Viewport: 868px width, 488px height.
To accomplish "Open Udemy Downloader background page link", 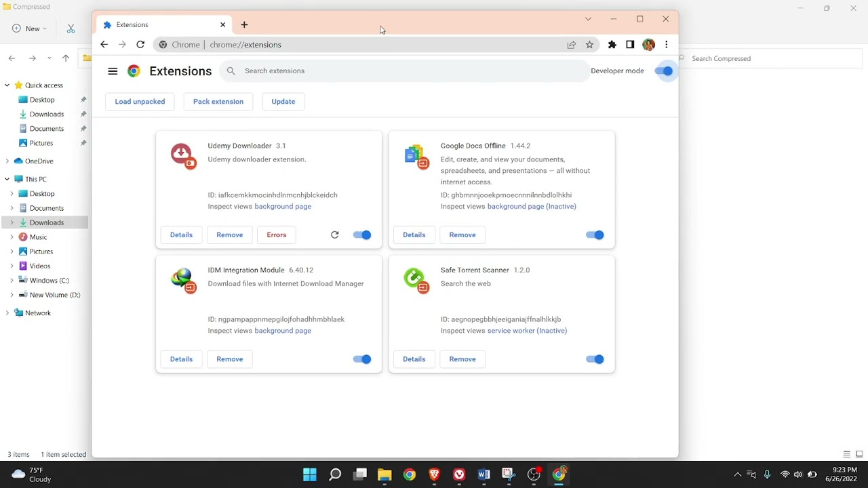I will (x=283, y=207).
